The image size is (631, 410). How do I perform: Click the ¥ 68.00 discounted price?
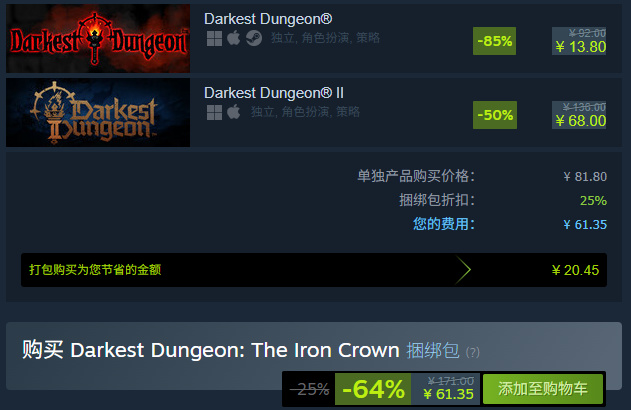click(581, 121)
